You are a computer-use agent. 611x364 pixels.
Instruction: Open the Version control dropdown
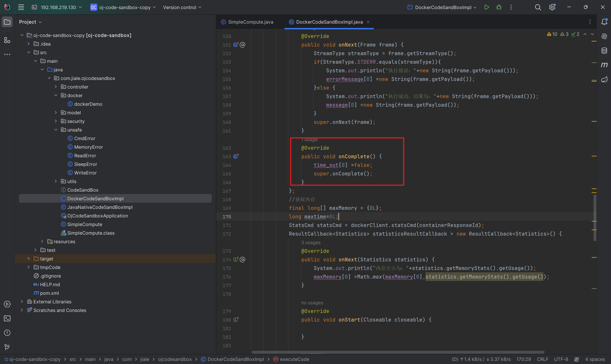[x=182, y=7]
